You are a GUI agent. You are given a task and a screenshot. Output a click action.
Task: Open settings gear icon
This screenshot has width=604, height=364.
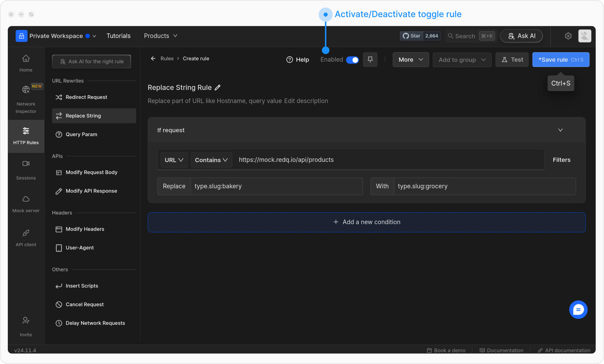click(x=568, y=36)
